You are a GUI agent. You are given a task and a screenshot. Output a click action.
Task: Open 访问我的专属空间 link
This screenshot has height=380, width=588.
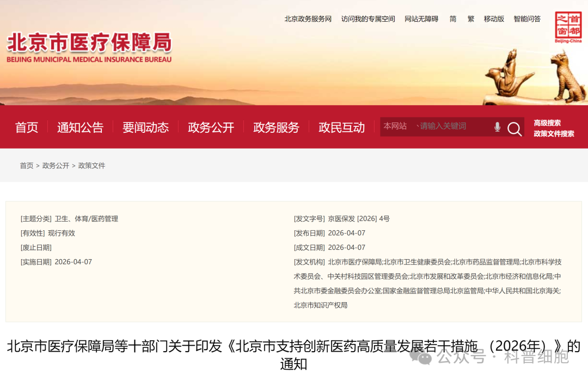point(368,19)
